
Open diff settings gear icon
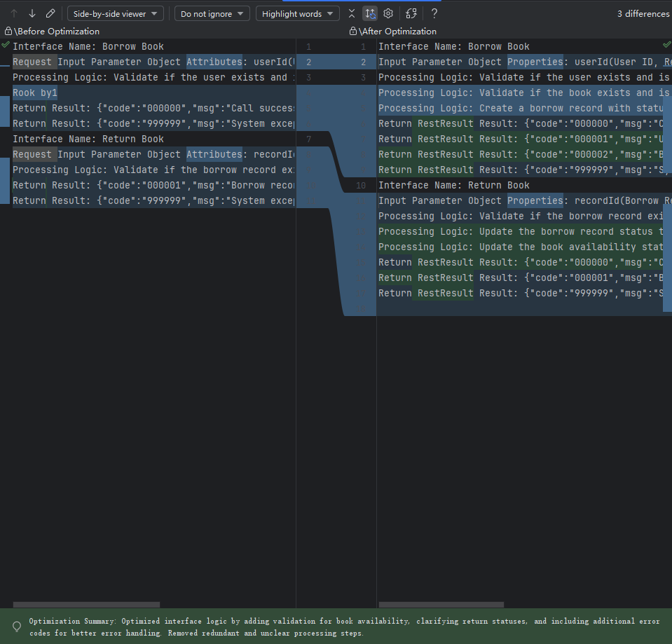pos(388,13)
